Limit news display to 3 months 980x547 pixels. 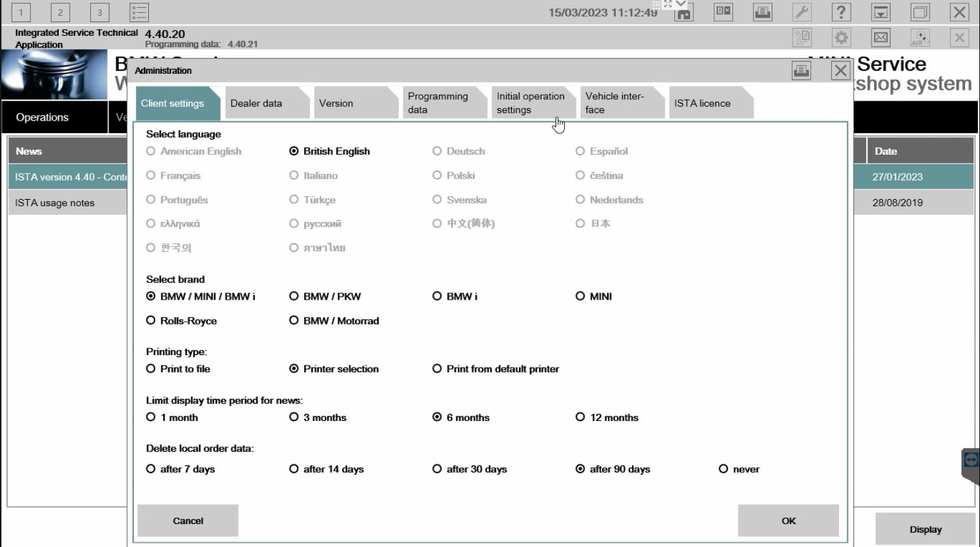(317, 418)
